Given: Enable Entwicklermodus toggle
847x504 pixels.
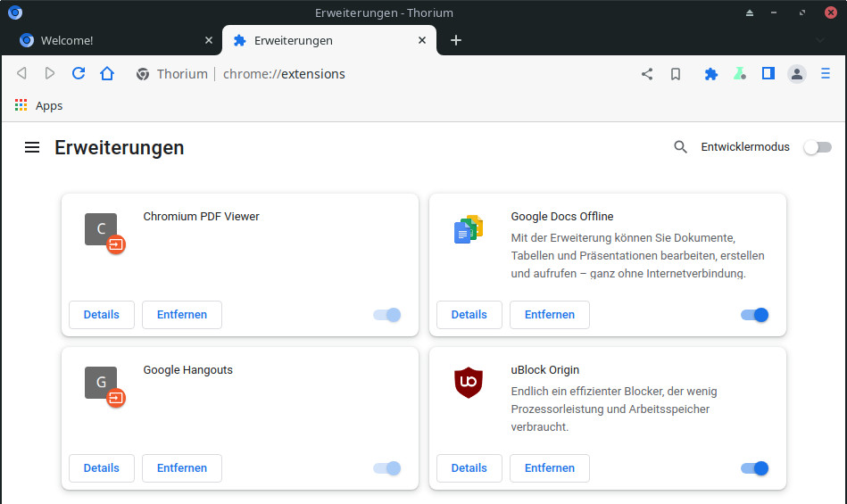Looking at the screenshot, I should tap(818, 147).
